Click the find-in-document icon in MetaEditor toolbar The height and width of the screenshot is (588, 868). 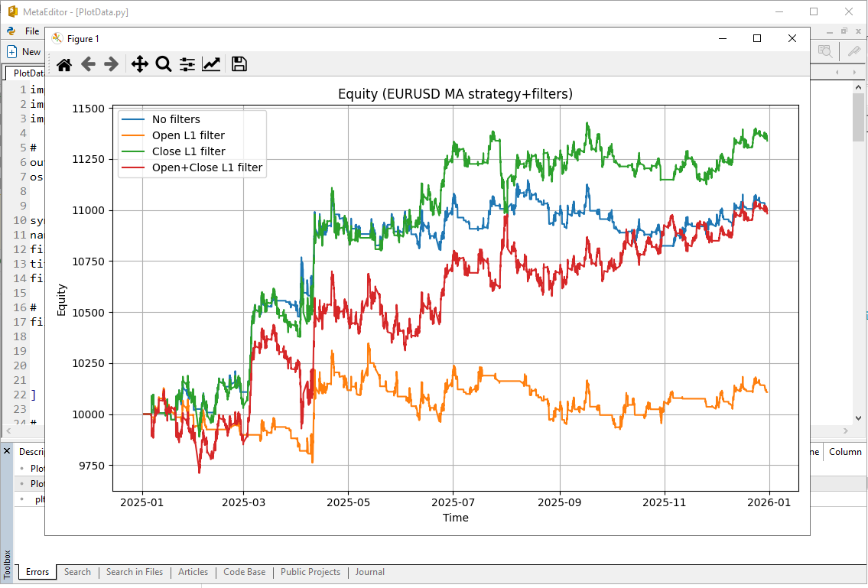pyautogui.click(x=825, y=51)
